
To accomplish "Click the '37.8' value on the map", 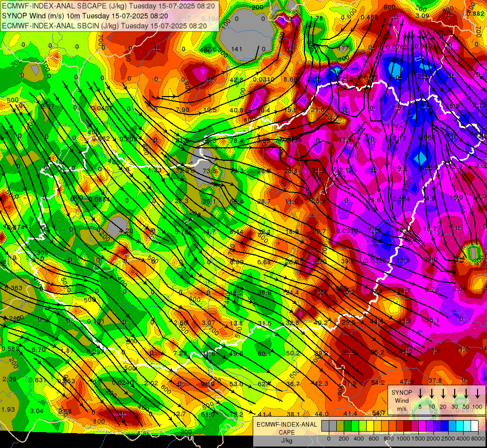I will (x=435, y=380).
